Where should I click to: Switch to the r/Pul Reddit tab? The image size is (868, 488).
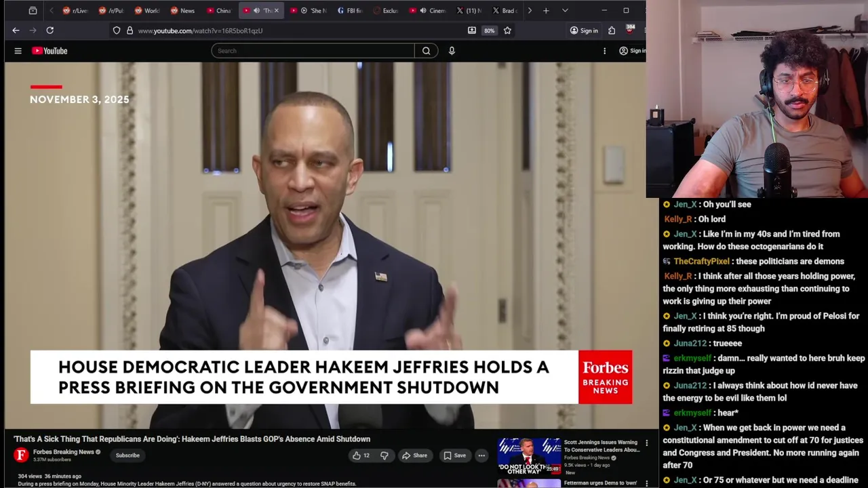pos(111,11)
